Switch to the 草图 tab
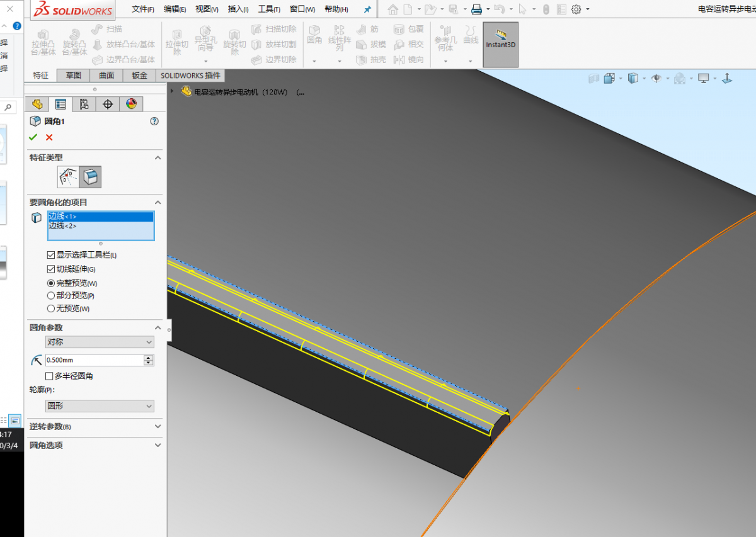The height and width of the screenshot is (537, 756). coord(74,76)
